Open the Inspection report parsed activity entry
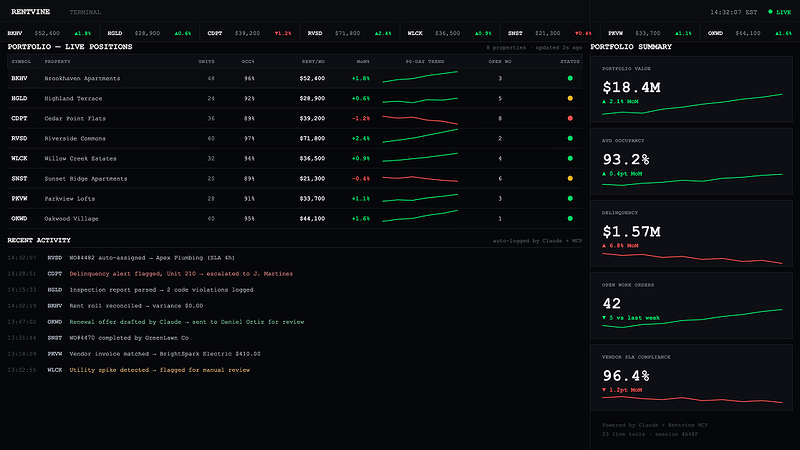The height and width of the screenshot is (450, 800). tap(294, 290)
